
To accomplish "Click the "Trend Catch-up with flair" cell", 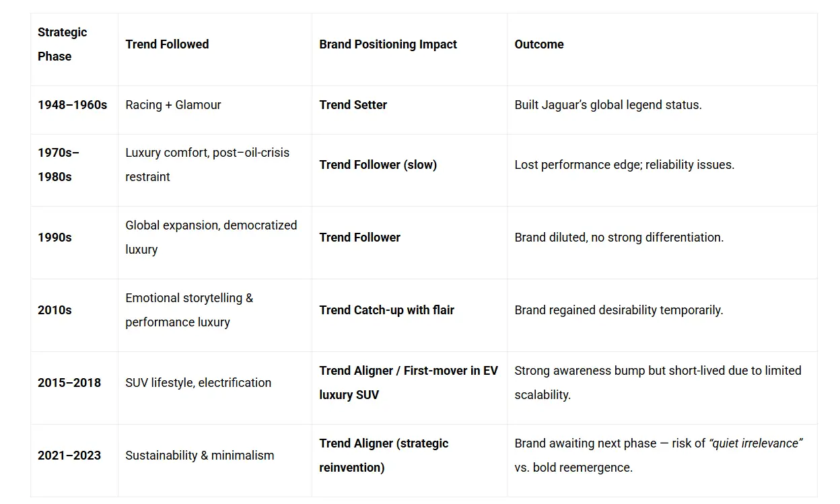I will pos(386,310).
